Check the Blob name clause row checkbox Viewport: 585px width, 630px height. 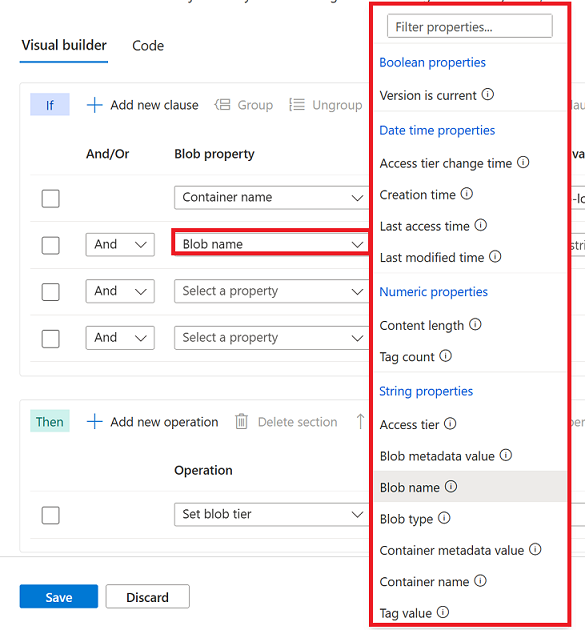tap(51, 245)
